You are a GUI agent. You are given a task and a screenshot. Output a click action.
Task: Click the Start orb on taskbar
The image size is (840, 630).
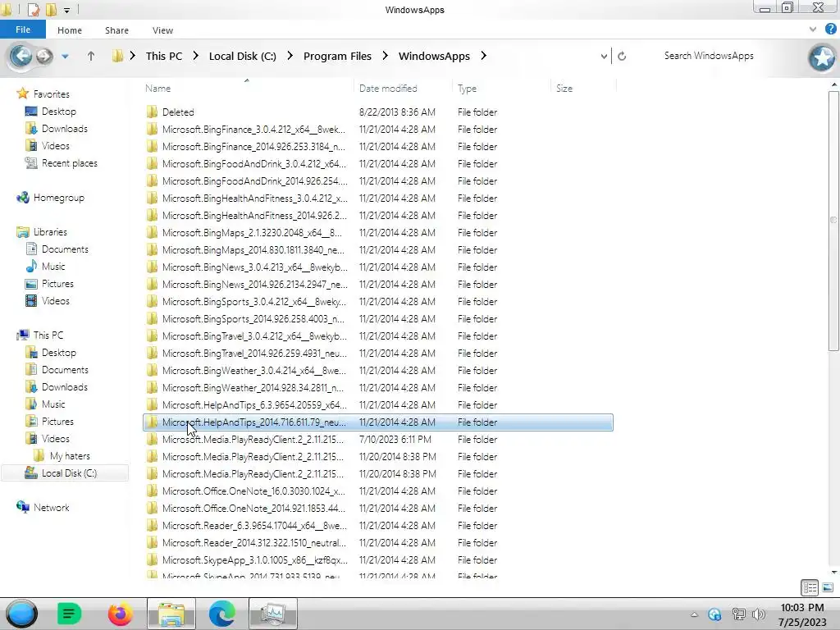pyautogui.click(x=21, y=614)
